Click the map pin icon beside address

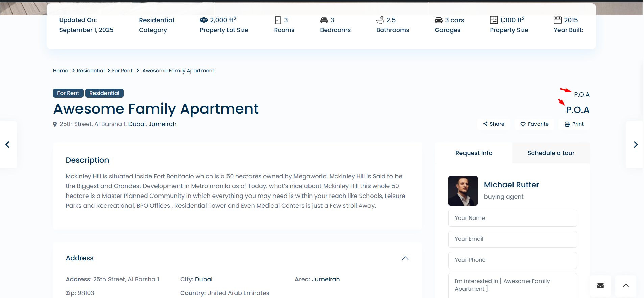pos(55,124)
